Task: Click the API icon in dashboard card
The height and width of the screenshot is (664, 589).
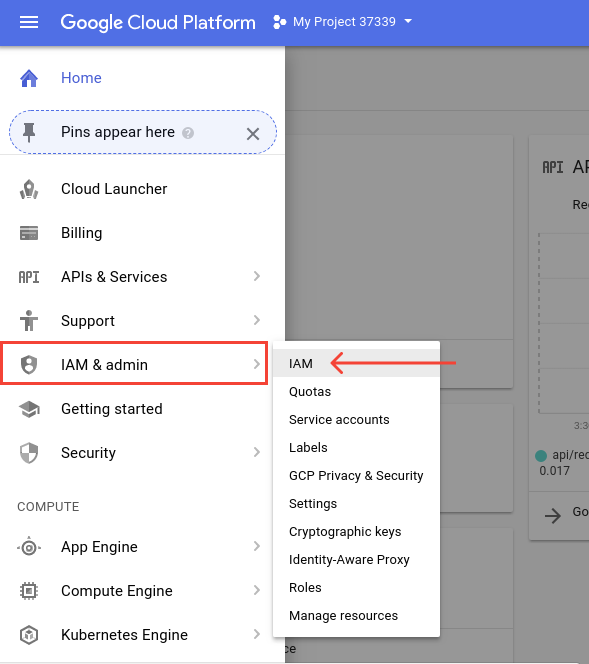Action: 553,167
